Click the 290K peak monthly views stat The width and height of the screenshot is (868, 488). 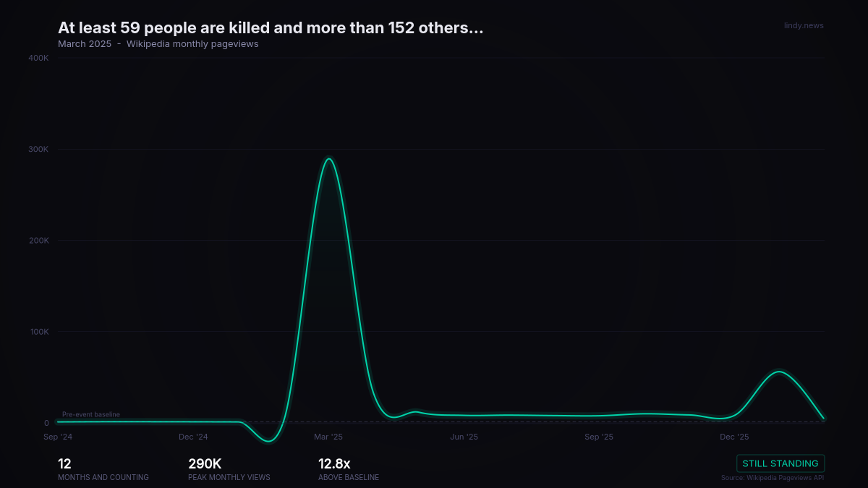205,464
